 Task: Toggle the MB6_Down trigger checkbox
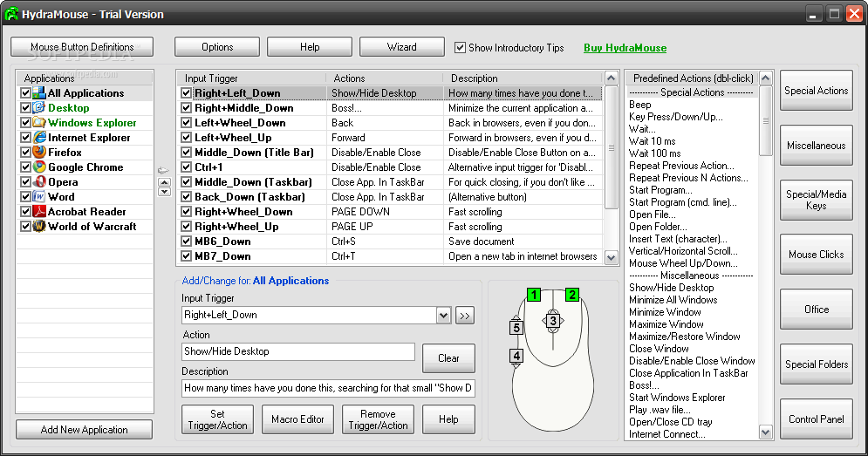pos(187,242)
